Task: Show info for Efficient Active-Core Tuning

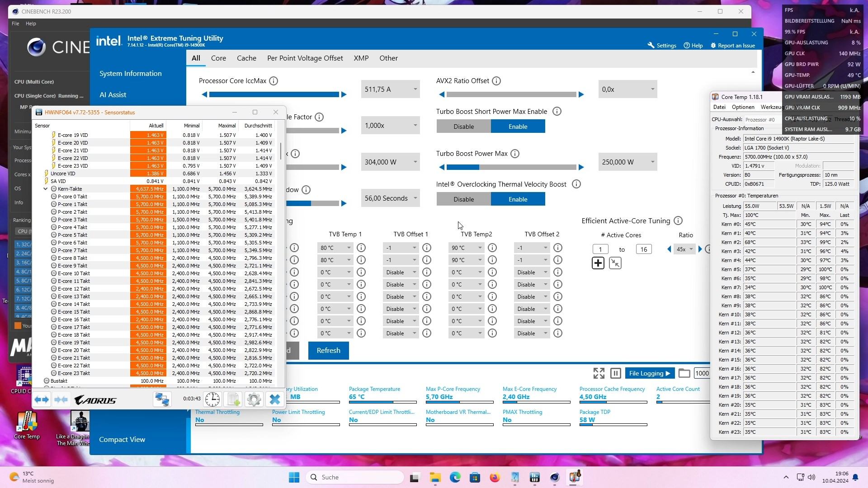Action: [678, 221]
